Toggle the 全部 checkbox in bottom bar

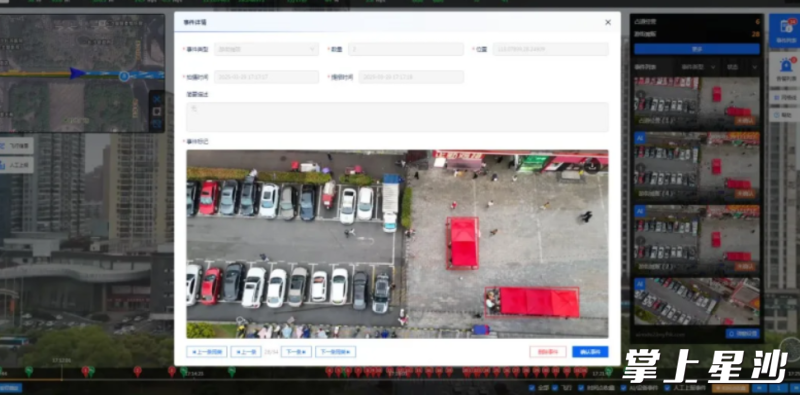tap(532, 388)
